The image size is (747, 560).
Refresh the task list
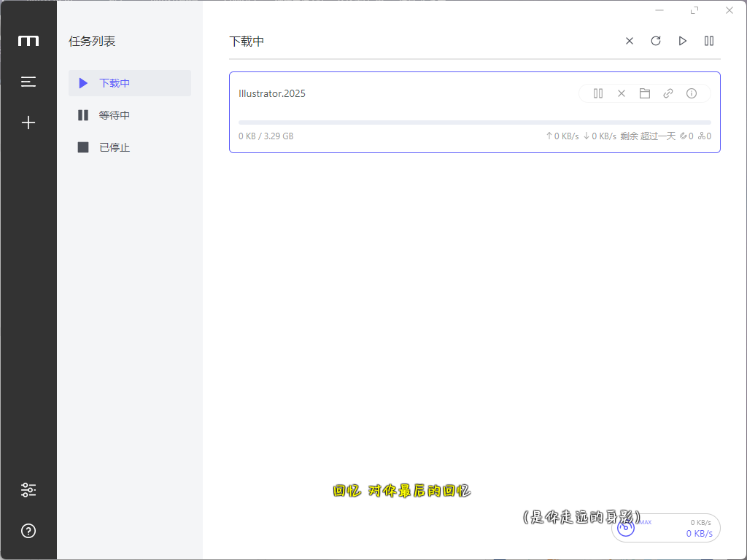656,41
